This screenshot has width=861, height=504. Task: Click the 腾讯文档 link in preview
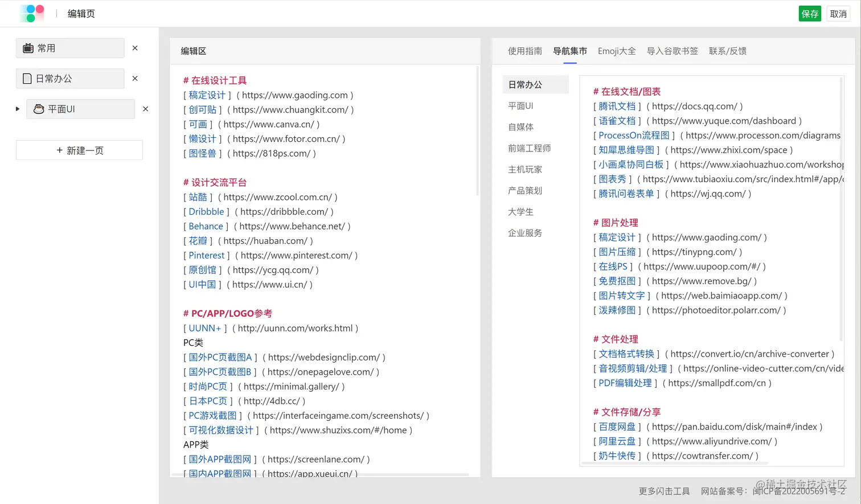pyautogui.click(x=617, y=106)
